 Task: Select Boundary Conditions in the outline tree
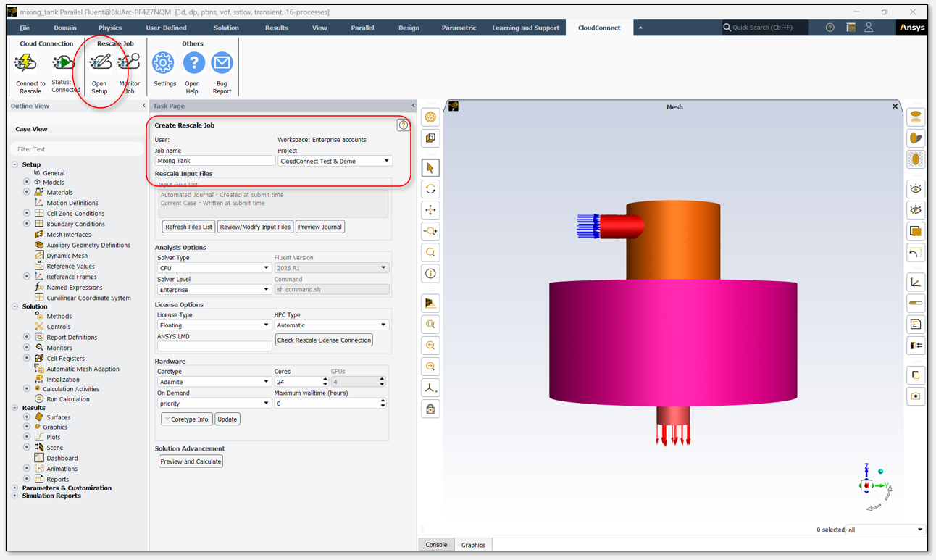[75, 224]
